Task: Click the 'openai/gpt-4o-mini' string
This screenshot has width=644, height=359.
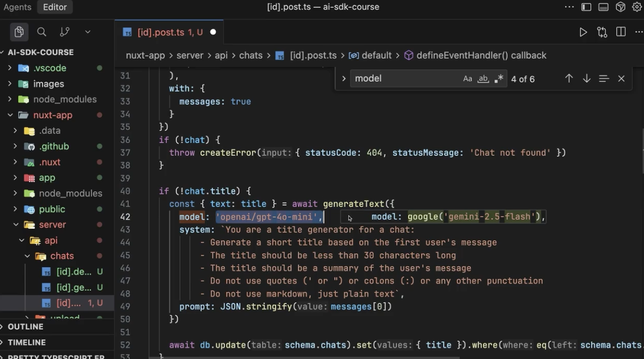Action: [267, 217]
